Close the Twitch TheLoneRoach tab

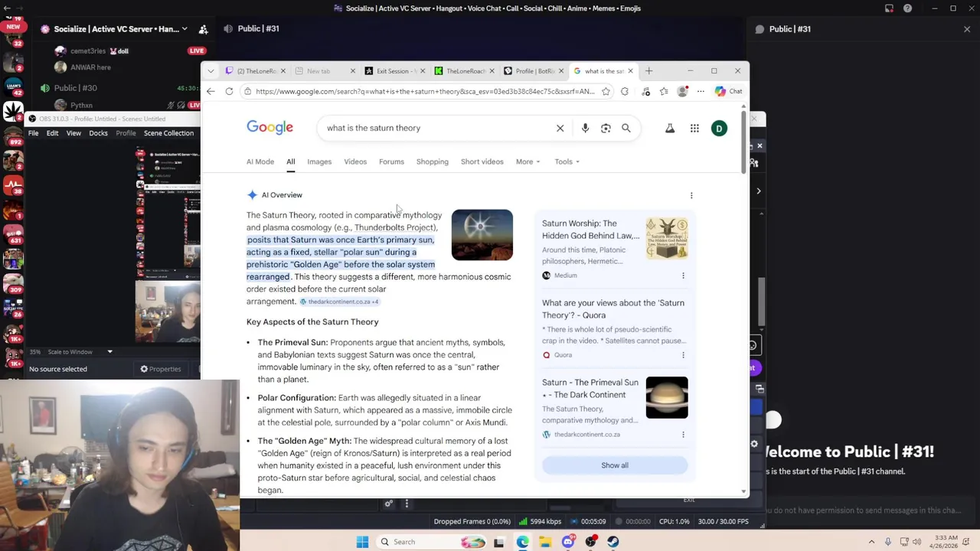tap(283, 71)
